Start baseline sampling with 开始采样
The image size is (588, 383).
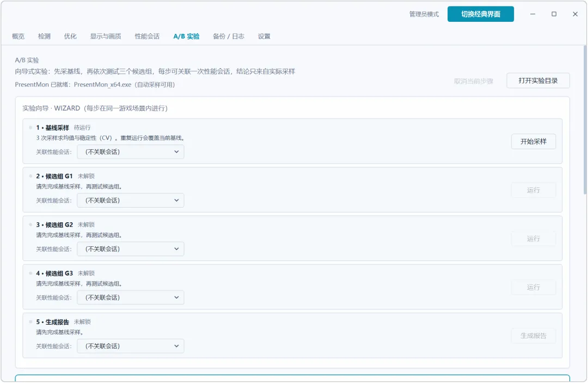[533, 142]
